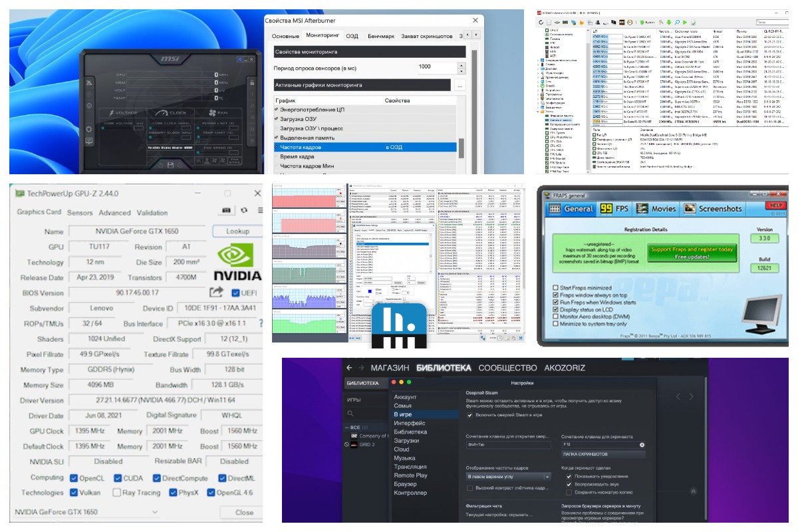Open the GPU-Z hamburger menu
This screenshot has height=532, width=798.
[260, 210]
